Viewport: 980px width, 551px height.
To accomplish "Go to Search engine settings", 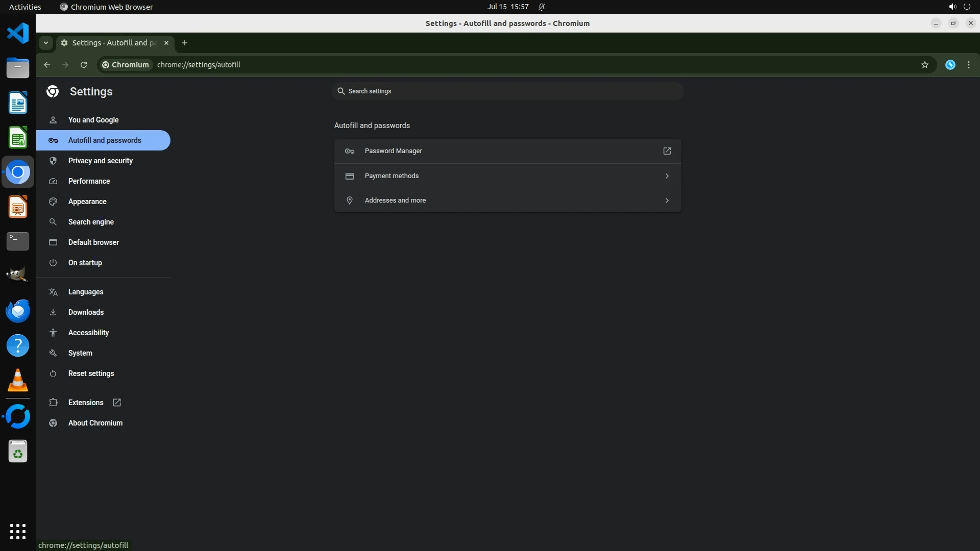I will pos(91,222).
